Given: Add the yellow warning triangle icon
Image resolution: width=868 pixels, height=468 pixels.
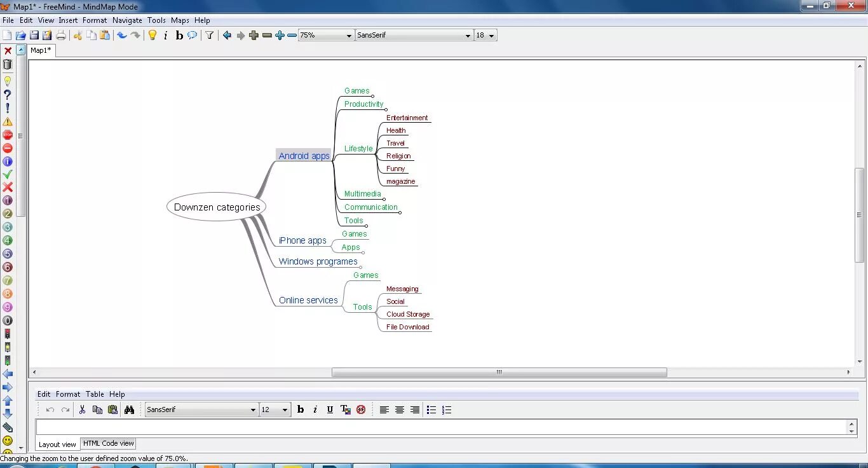Looking at the screenshot, I should point(8,121).
